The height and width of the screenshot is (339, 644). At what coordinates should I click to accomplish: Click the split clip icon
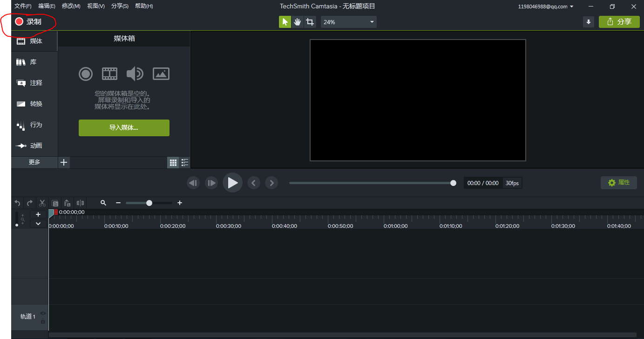[x=80, y=203]
